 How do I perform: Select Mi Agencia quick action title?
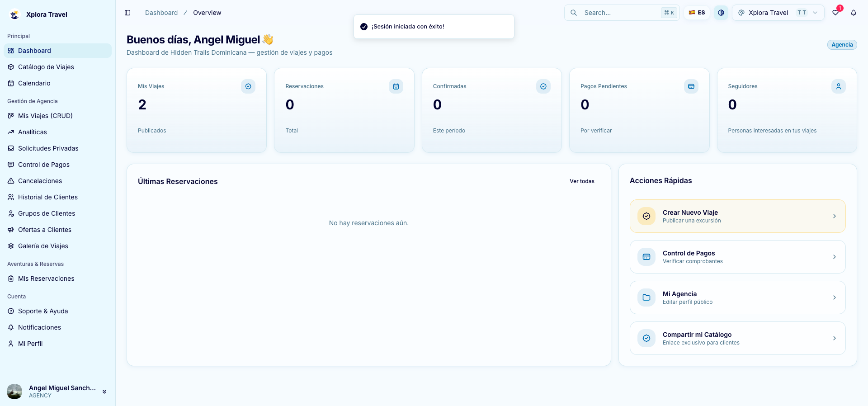click(679, 294)
